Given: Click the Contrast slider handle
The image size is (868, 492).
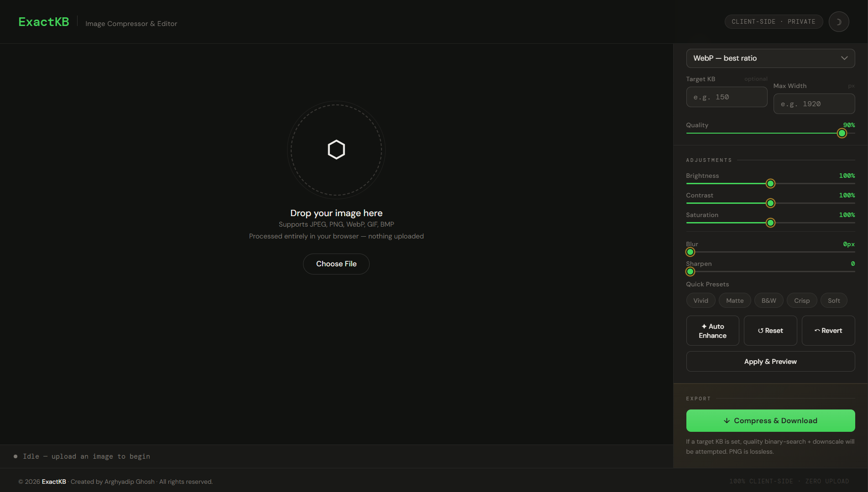Looking at the screenshot, I should click(x=770, y=203).
